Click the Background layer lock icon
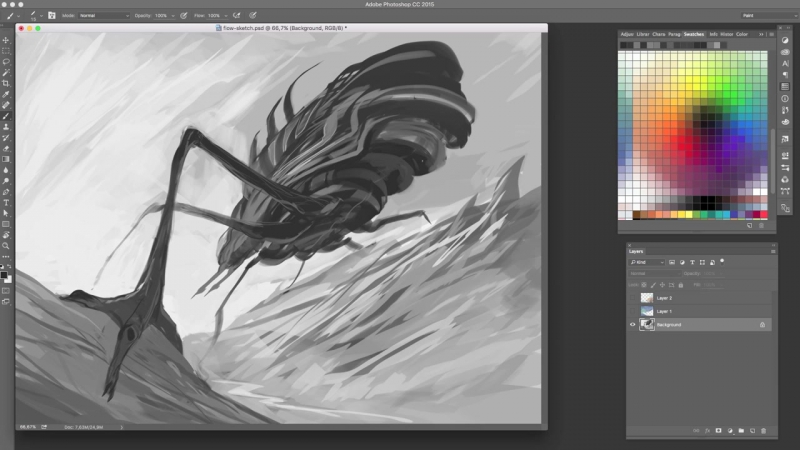Image resolution: width=800 pixels, height=450 pixels. coord(762,325)
